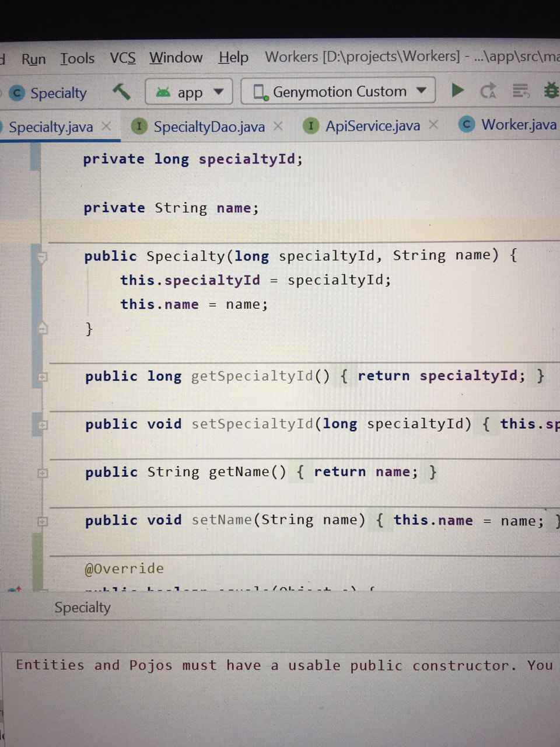
Task: Open the Window menu
Action: coord(176,57)
